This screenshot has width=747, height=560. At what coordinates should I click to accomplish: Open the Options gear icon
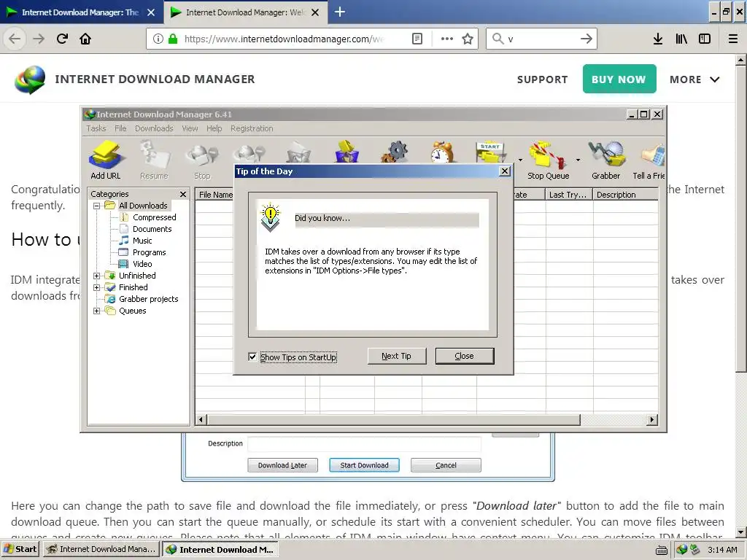pos(395,152)
